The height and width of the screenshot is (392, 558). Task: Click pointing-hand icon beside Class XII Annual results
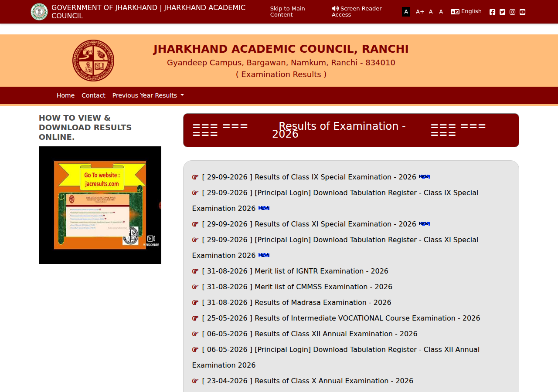tap(195, 334)
